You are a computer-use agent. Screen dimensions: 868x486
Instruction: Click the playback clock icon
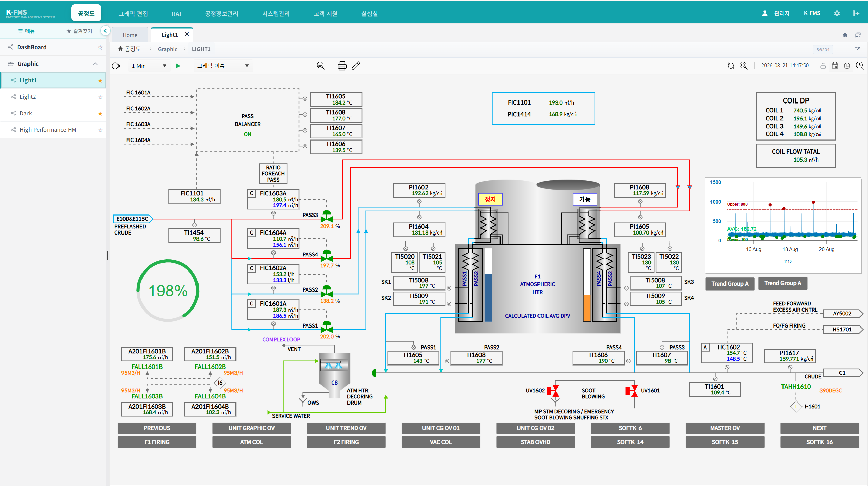(x=116, y=66)
